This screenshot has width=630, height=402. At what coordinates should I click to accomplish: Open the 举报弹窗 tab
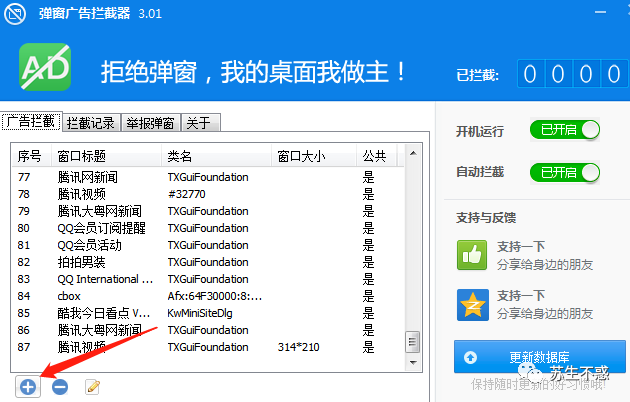point(151,122)
